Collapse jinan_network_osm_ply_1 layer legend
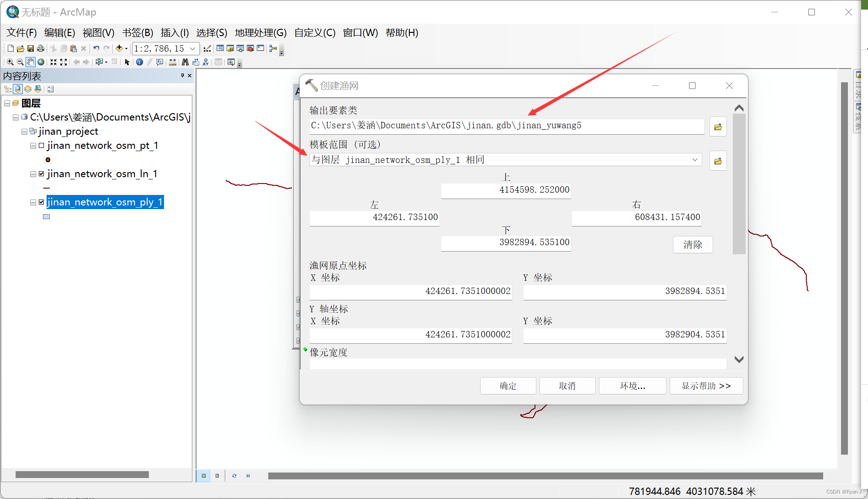The height and width of the screenshot is (499, 868). coord(33,203)
